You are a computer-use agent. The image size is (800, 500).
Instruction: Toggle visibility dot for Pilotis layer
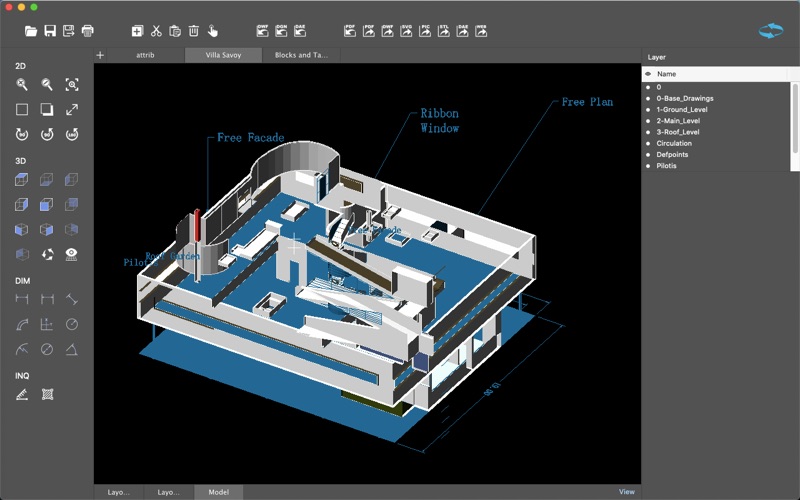click(x=648, y=165)
